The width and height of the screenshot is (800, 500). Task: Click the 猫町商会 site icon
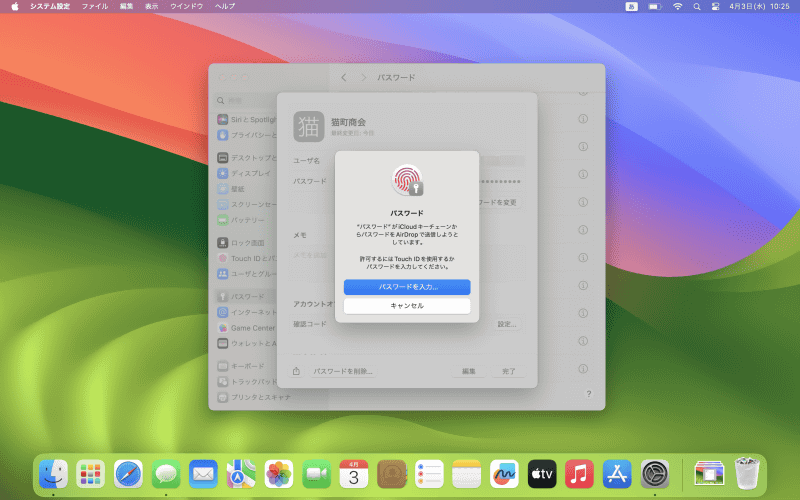coord(309,127)
